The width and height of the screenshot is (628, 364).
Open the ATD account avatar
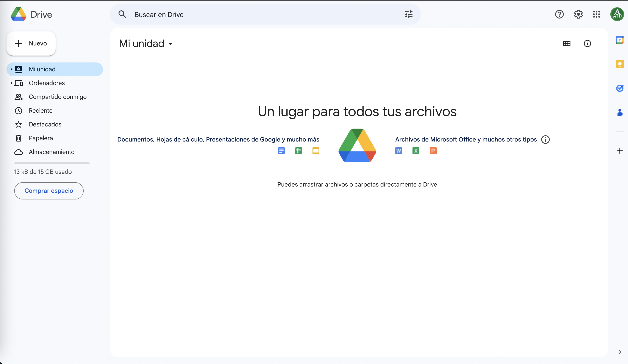tap(617, 14)
